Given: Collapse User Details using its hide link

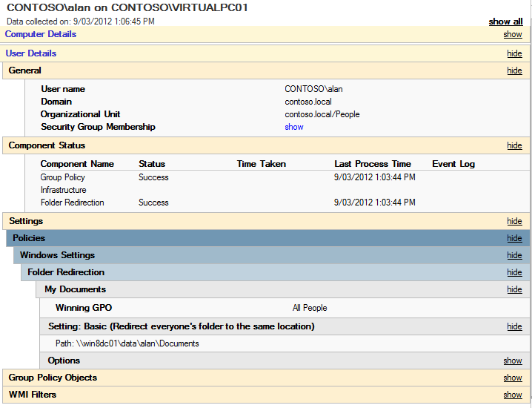Looking at the screenshot, I should [514, 54].
